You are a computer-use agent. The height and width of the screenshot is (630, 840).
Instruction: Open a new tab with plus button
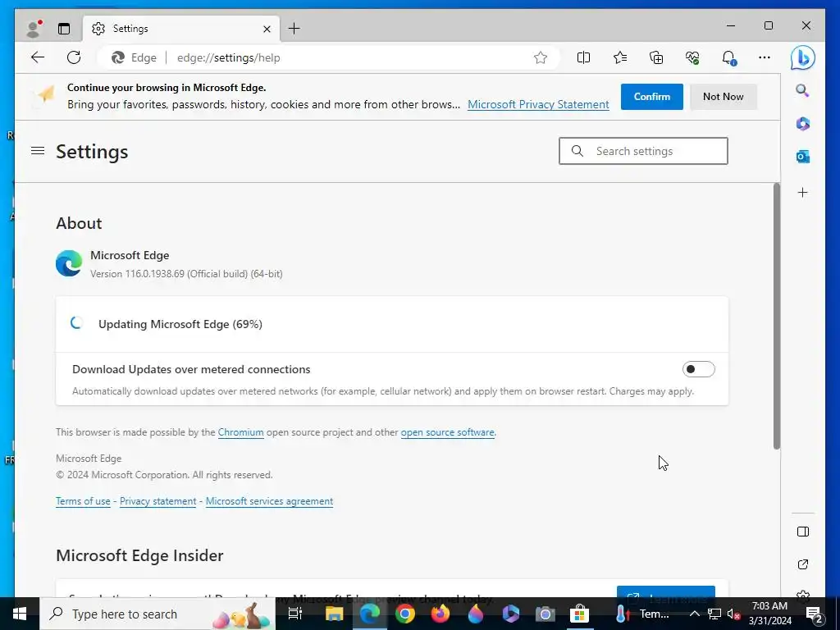point(294,29)
